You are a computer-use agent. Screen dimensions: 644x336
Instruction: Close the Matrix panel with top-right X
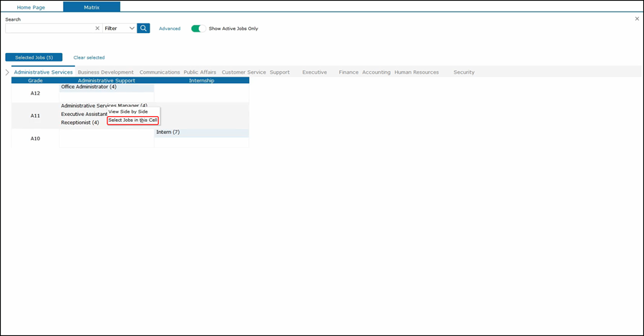tap(637, 19)
